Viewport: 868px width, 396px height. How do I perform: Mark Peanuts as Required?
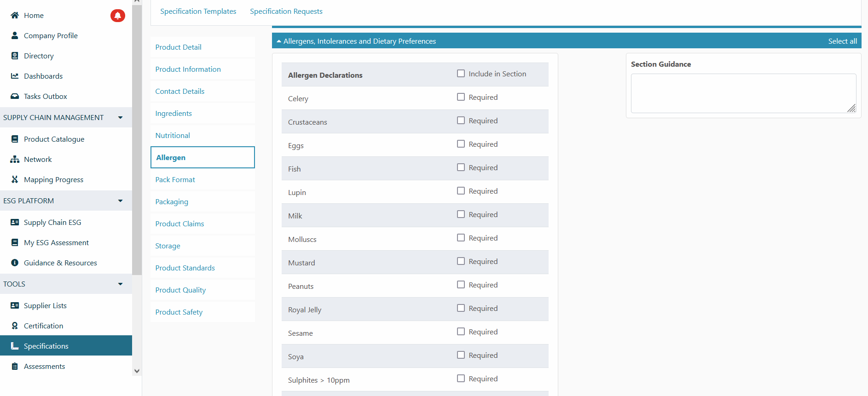click(461, 285)
